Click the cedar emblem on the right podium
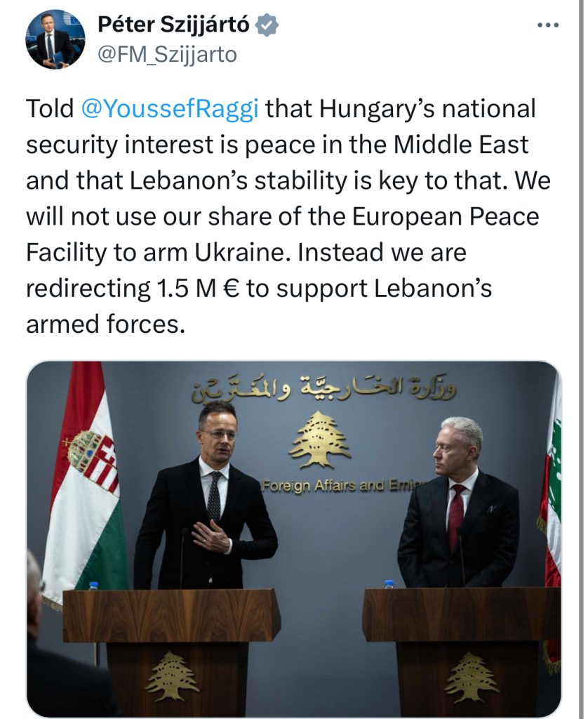Viewport: 588px width, 719px height. [472, 676]
